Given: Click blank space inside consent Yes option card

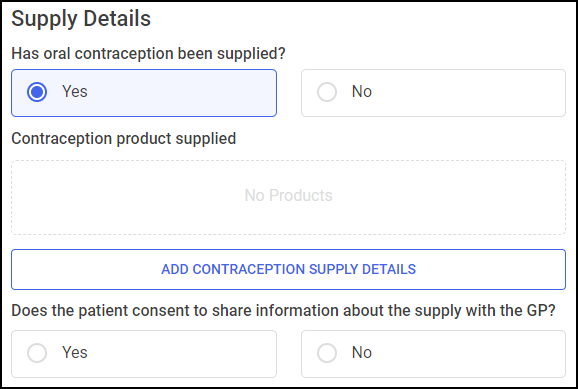Looking at the screenshot, I should point(184,354).
